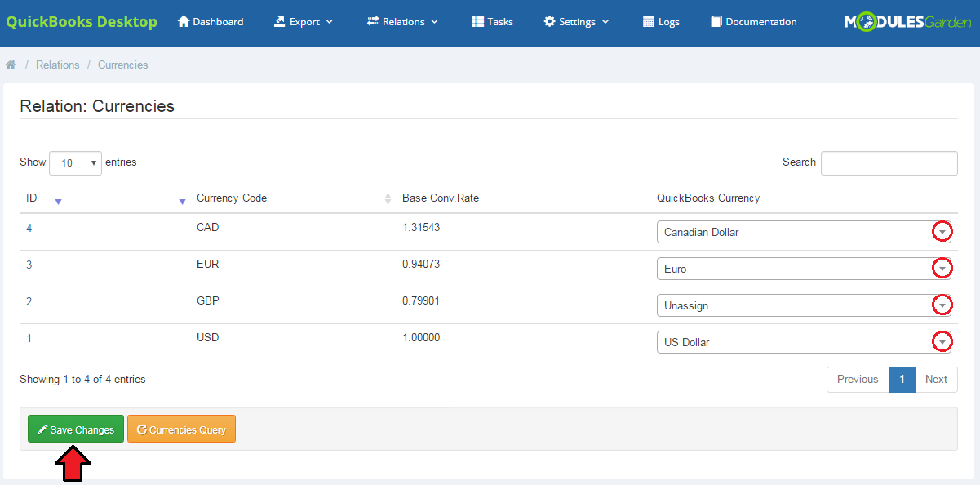This screenshot has width=980, height=485.
Task: Click the EUR currency code cell
Action: click(207, 264)
